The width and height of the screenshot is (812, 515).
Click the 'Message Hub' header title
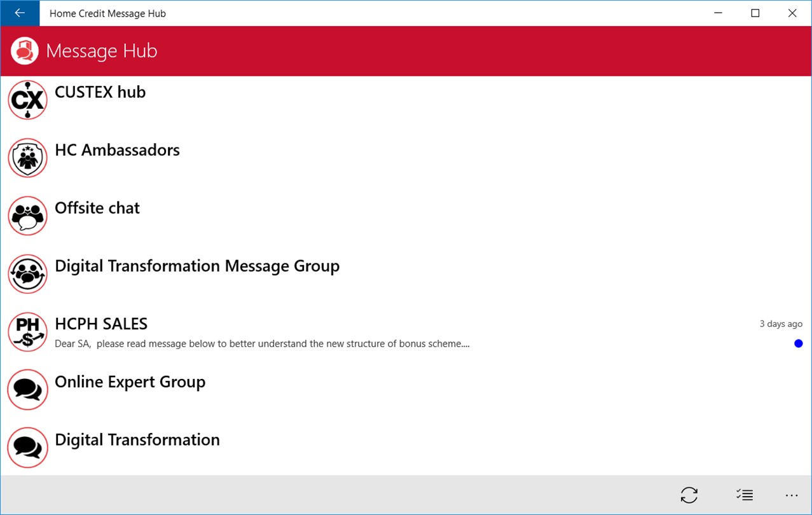[x=102, y=51]
